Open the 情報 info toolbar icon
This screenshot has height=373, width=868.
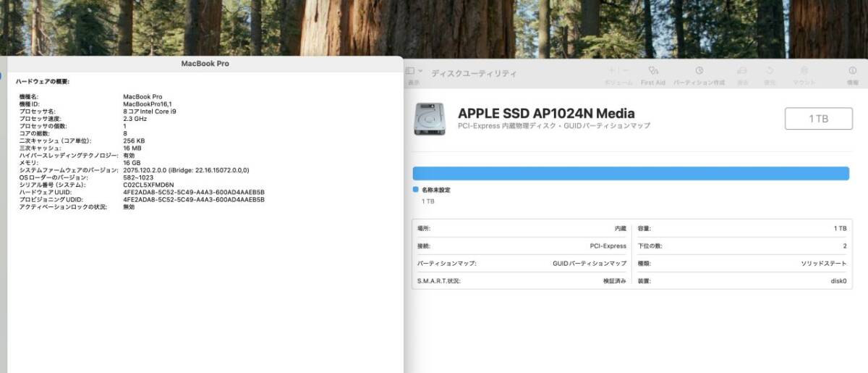852,71
